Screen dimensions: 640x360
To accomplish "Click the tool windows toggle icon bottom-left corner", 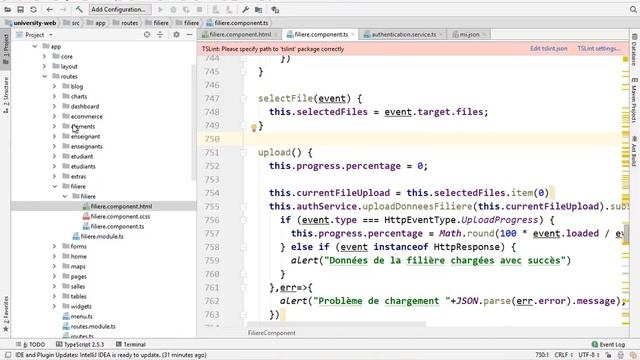I will pyautogui.click(x=7, y=355).
